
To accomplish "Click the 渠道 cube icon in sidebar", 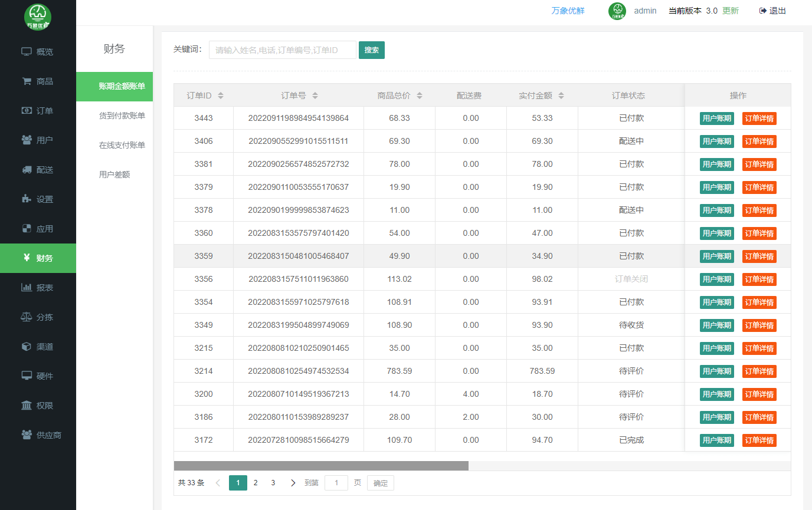I will (27, 347).
